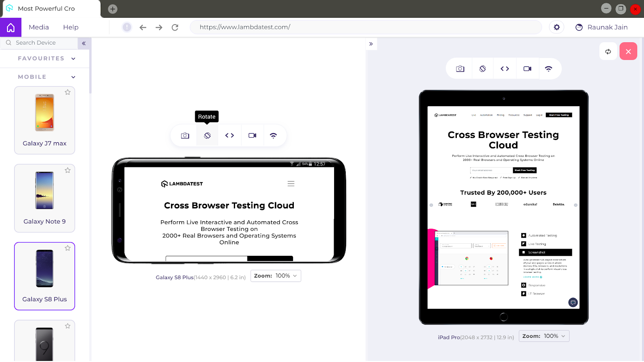Select the Responsive feature item
Screen dimensions: 644x362
point(533,286)
